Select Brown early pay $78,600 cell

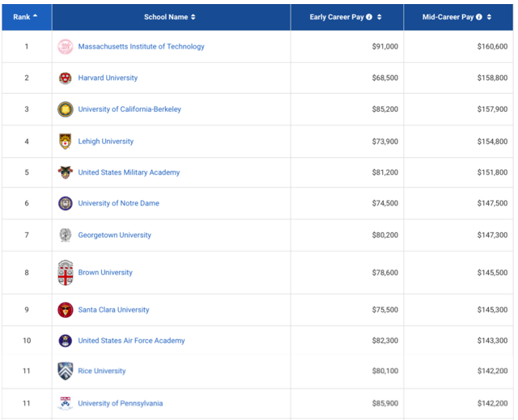pos(347,273)
